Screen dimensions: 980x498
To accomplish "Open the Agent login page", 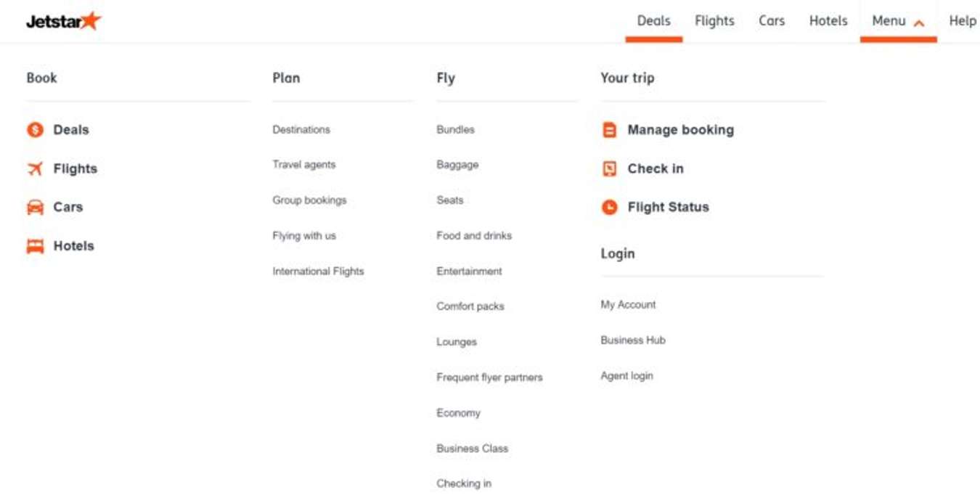I will click(626, 375).
